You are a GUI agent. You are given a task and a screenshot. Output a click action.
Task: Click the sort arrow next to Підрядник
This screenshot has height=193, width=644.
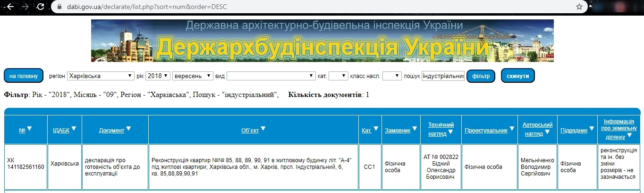point(591,129)
